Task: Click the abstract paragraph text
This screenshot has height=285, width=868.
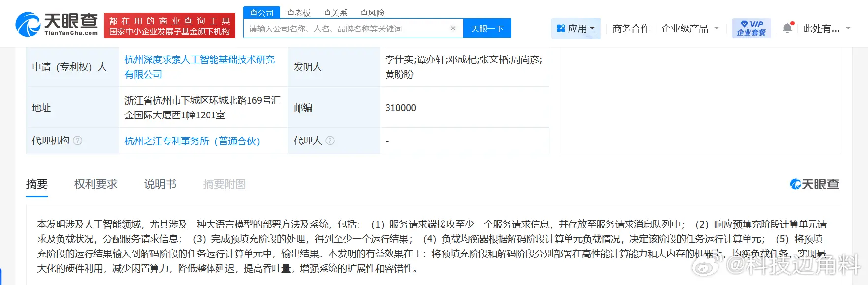Action: click(432, 246)
